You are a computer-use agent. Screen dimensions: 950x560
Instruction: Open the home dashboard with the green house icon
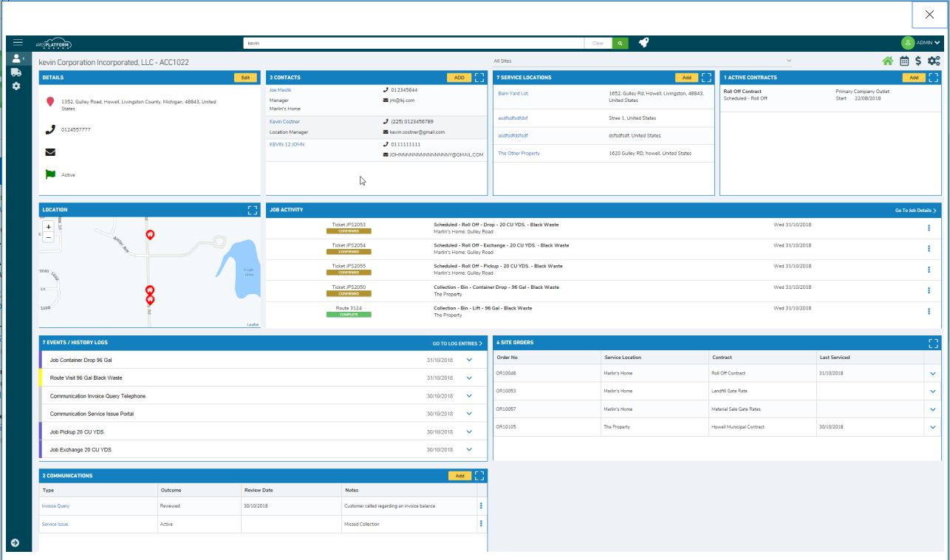tap(888, 60)
